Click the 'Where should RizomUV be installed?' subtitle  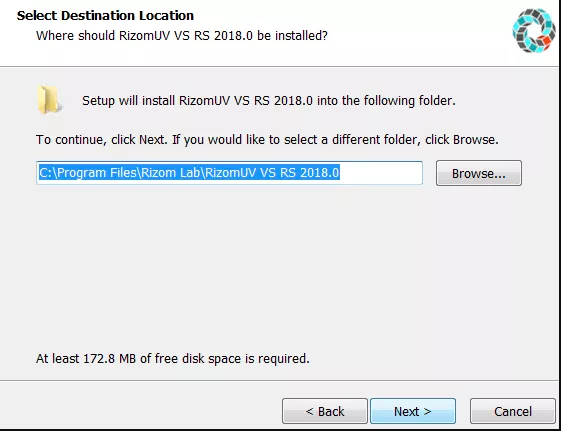(182, 35)
